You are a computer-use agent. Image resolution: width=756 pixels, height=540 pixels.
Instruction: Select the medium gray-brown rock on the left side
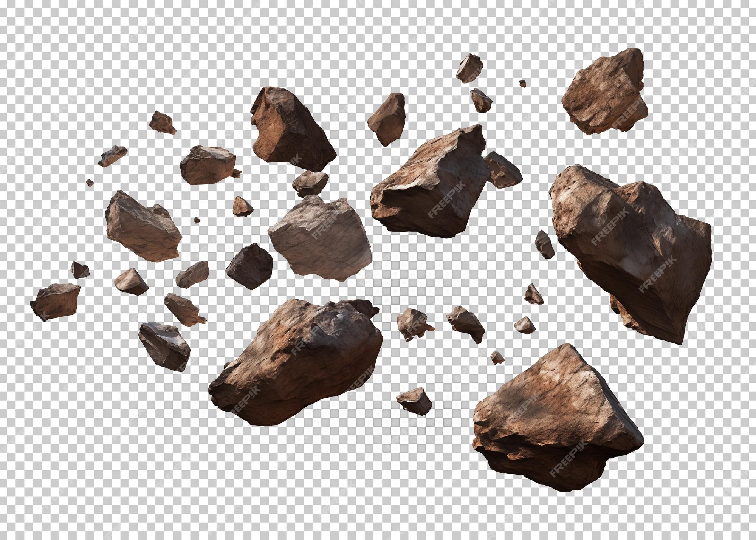143,226
